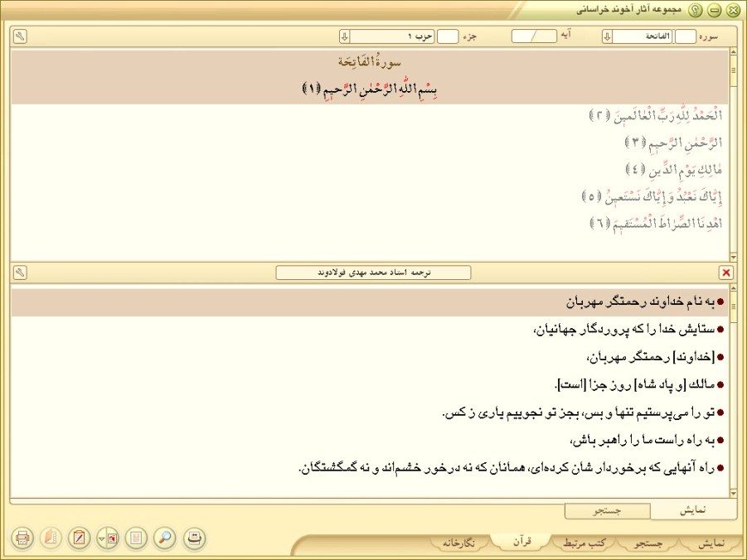Viewport: 747px width, 560px height.
Task: Select verse 1 Bismillah in the Quran panel
Action: pos(370,89)
